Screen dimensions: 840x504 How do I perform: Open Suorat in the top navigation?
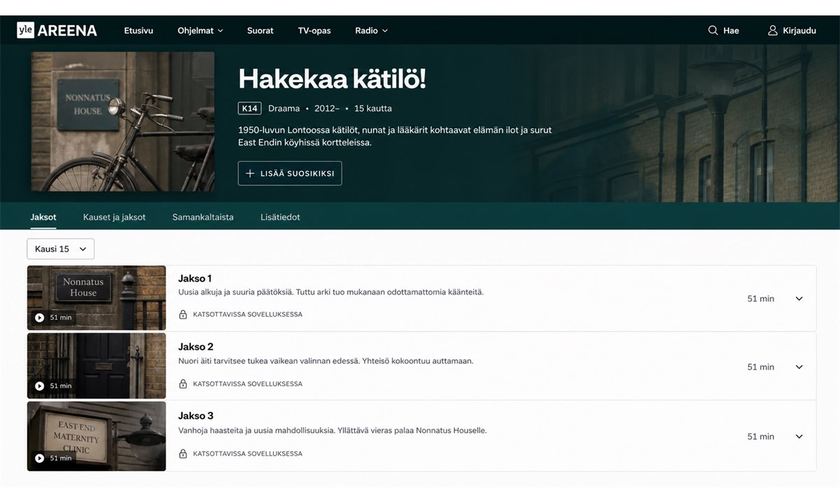[260, 30]
